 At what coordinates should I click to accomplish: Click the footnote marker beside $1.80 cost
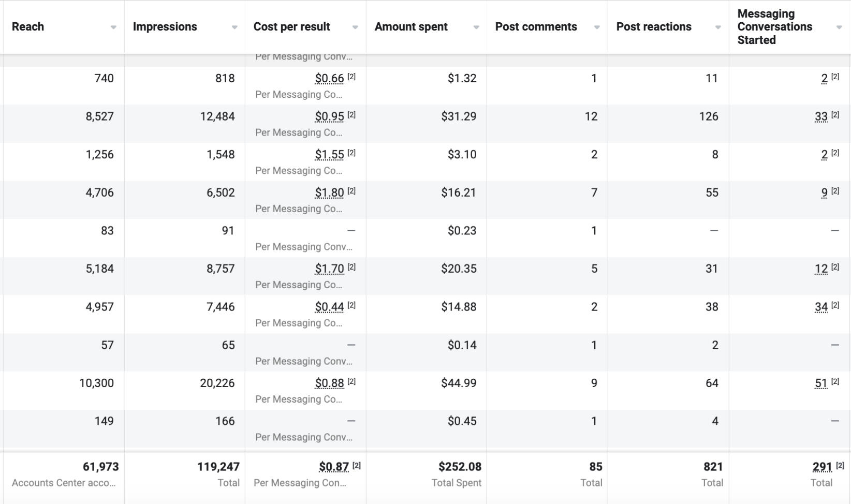click(x=351, y=191)
